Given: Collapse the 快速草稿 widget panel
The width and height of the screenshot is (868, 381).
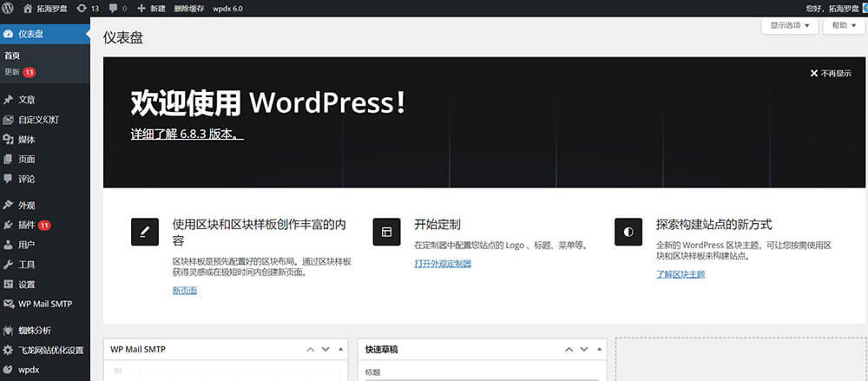Looking at the screenshot, I should coord(601,349).
